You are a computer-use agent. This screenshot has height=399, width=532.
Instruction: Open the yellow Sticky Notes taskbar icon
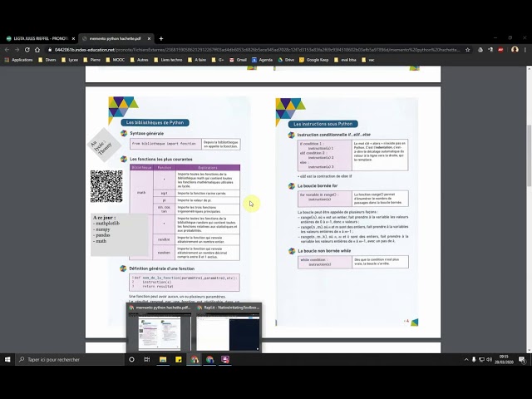click(x=179, y=359)
